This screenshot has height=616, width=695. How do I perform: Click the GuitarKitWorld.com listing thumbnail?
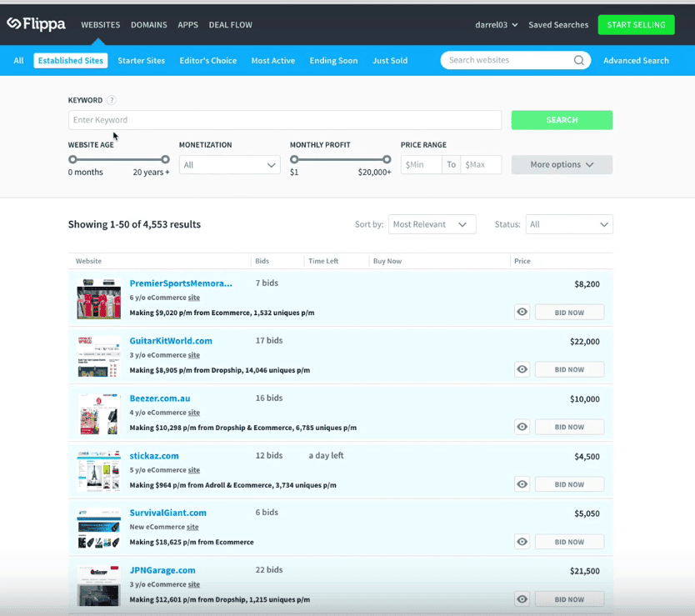[98, 356]
